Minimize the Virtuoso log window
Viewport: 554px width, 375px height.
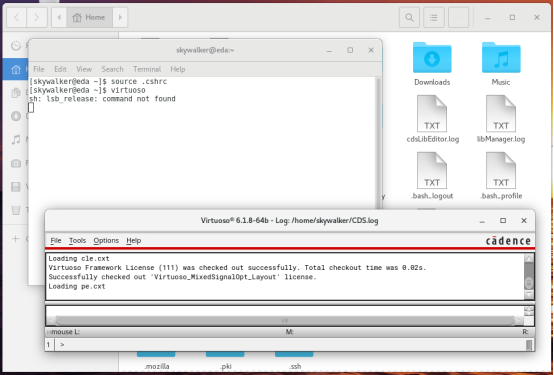pos(482,221)
